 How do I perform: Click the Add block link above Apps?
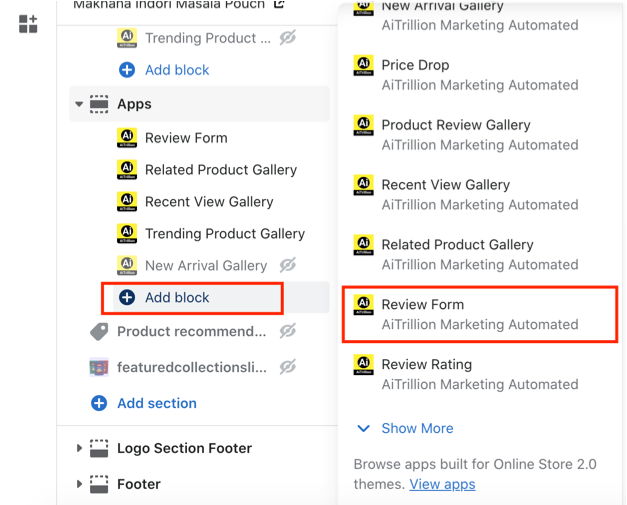pyautogui.click(x=177, y=70)
